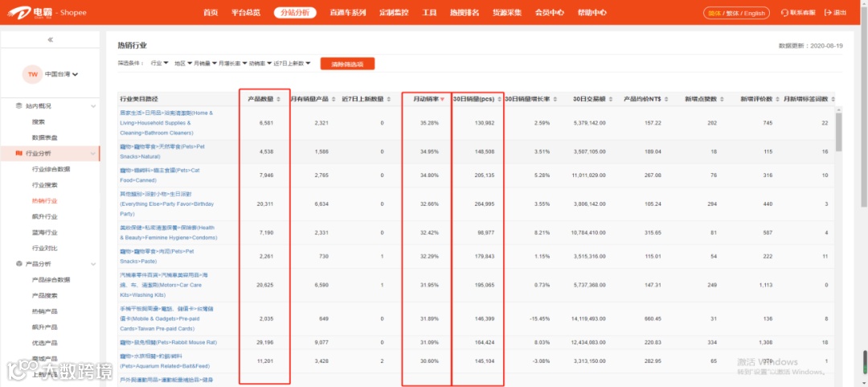Collapse the sidebar with double-chevron icon
Screen dimensions: 868x387
51,40
